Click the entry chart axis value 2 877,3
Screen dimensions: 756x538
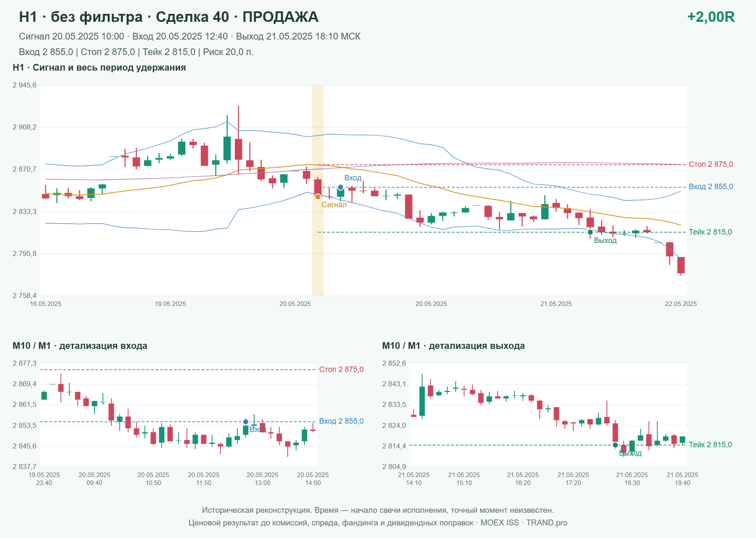tap(24, 364)
